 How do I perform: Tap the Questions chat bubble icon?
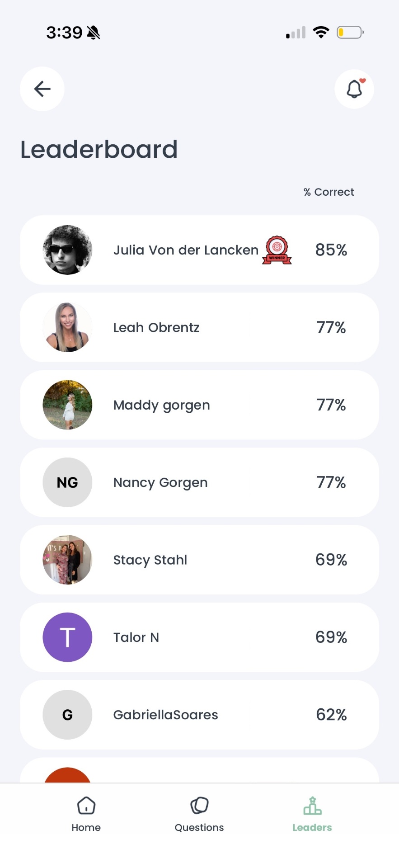(199, 806)
